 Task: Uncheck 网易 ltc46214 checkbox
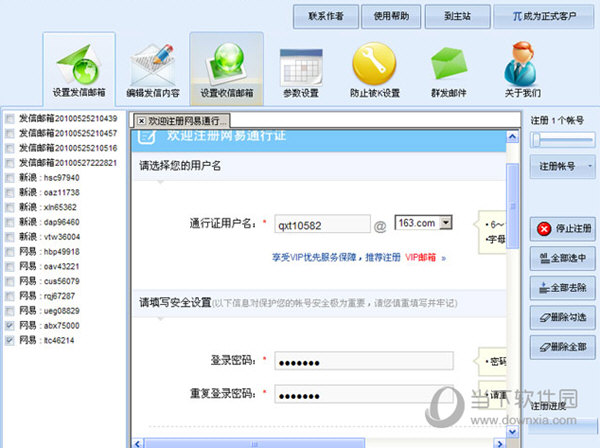[10, 340]
